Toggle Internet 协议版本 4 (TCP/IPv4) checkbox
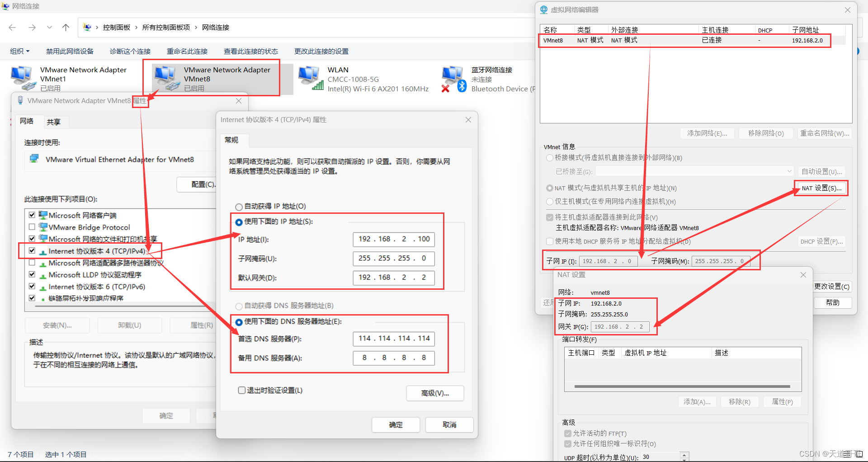Image resolution: width=868 pixels, height=462 pixels. pyautogui.click(x=32, y=250)
